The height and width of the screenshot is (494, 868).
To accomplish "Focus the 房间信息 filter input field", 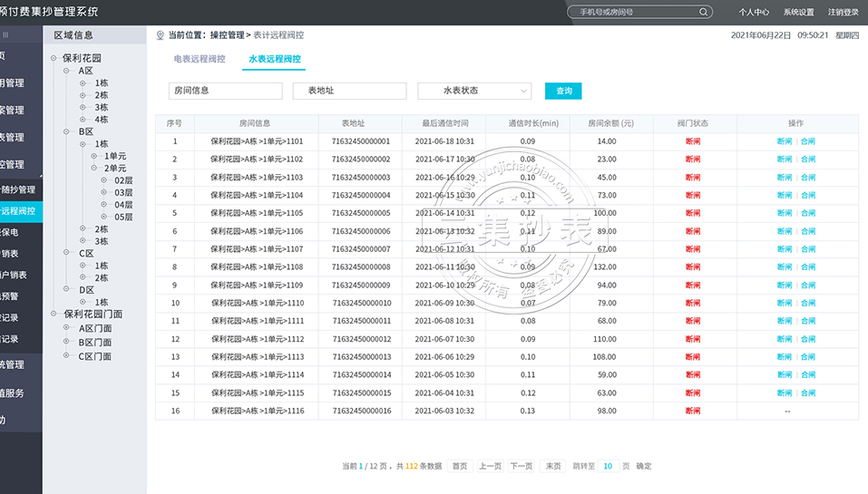I will pos(225,91).
